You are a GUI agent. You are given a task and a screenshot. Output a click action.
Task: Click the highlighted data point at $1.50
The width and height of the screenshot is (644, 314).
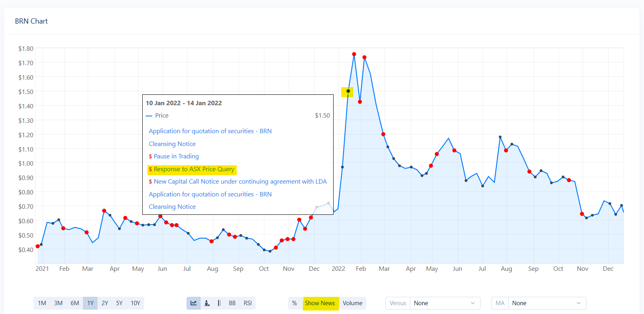tap(348, 91)
